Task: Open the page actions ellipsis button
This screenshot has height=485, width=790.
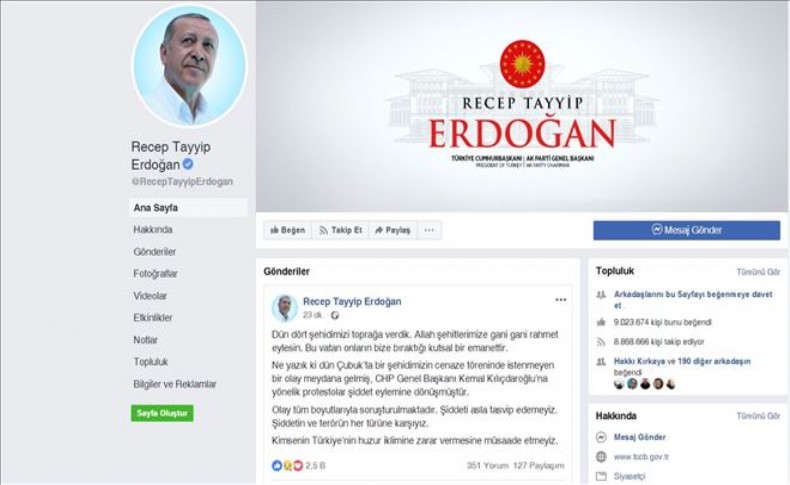Action: pos(429,230)
